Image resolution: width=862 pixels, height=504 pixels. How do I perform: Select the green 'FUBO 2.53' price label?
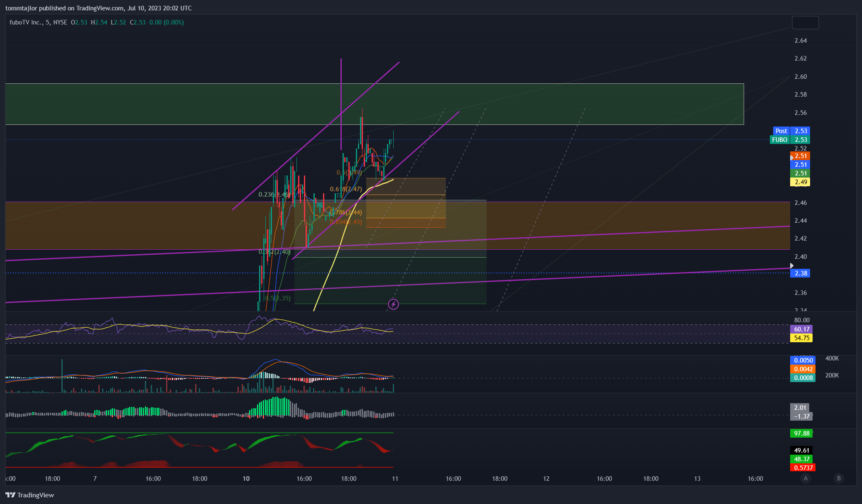(790, 140)
